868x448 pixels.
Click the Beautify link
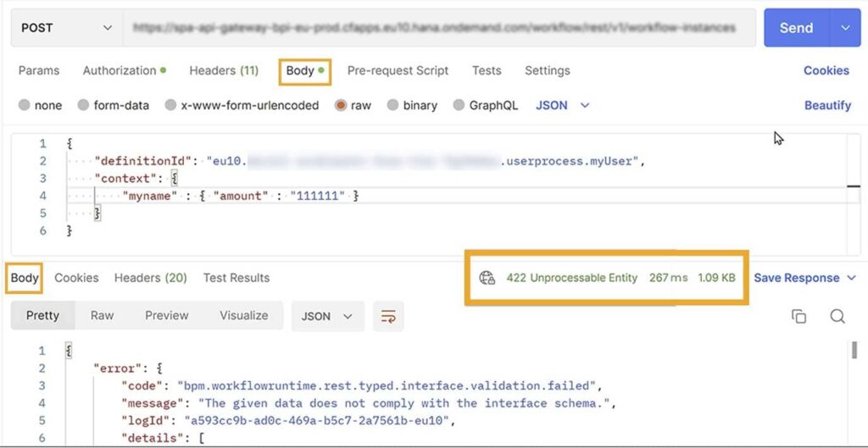tap(827, 105)
